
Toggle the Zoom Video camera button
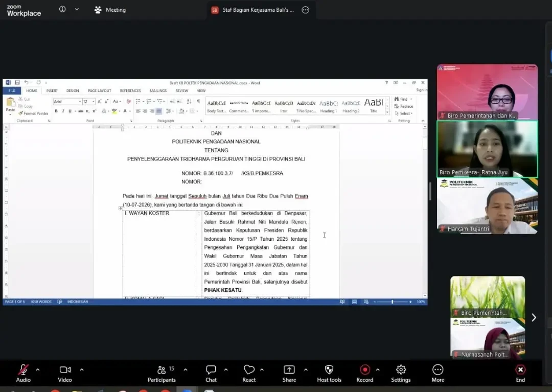(x=65, y=374)
